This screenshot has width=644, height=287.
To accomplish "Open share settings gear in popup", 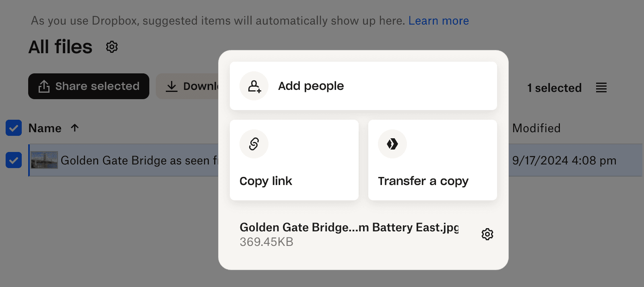I will point(487,234).
